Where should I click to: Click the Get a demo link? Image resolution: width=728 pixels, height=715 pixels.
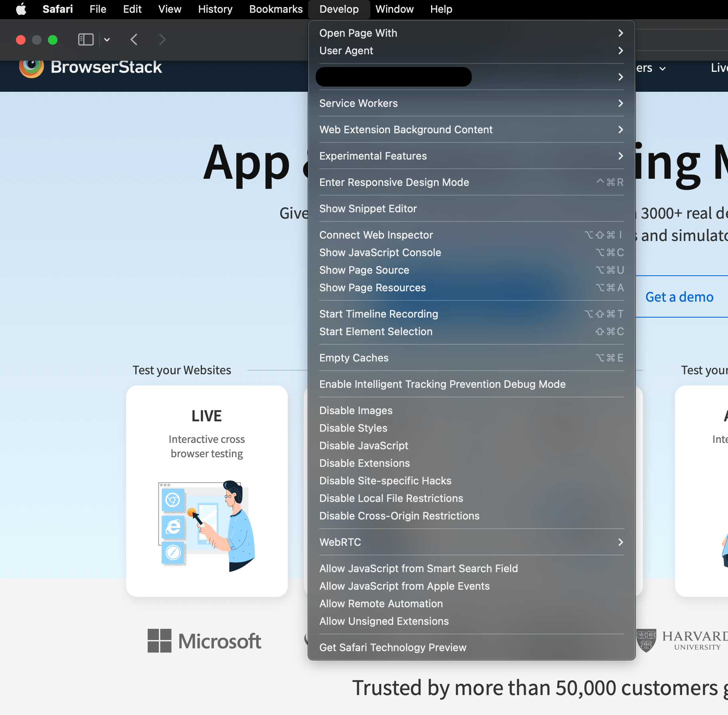pos(679,297)
